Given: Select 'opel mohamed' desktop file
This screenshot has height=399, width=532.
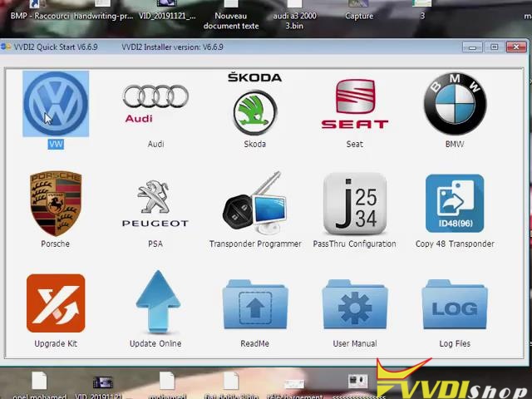Looking at the screenshot, I should pyautogui.click(x=39, y=385).
